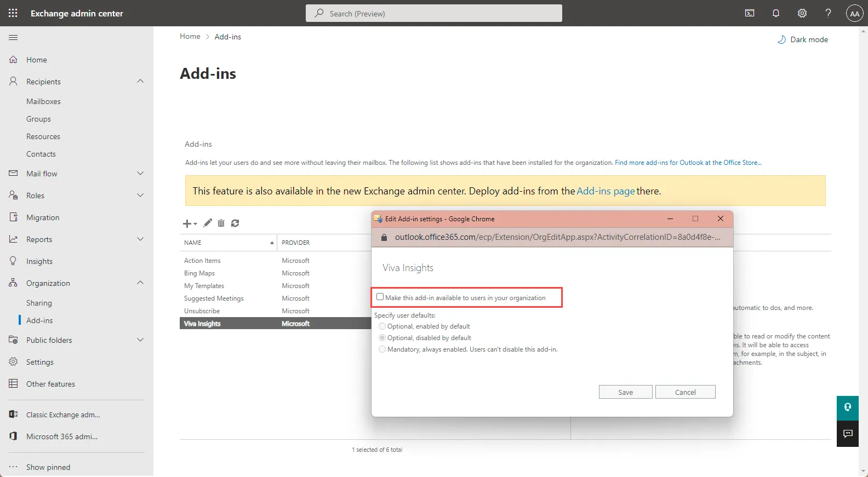868x477 pixels.
Task: Click Home breadcrumb link
Action: pyautogui.click(x=190, y=36)
